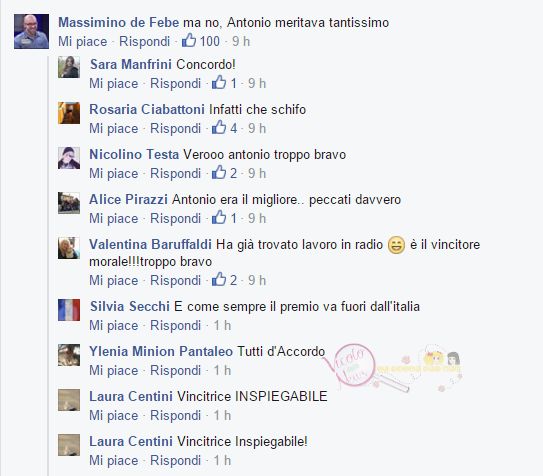Open Nicolino Testa's avatar thumbnail
The width and height of the screenshot is (543, 476).
69,158
